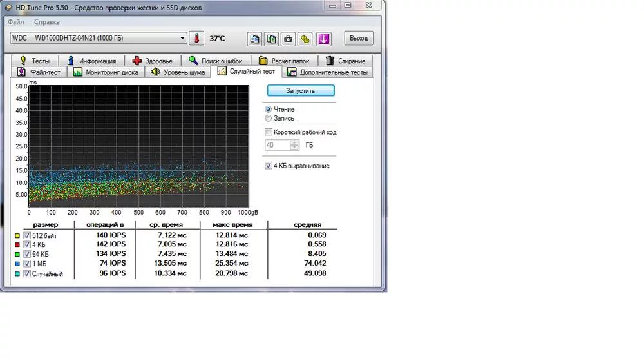Uncheck the 512 байт size checkbox
This screenshot has width=644, height=363.
(x=26, y=235)
